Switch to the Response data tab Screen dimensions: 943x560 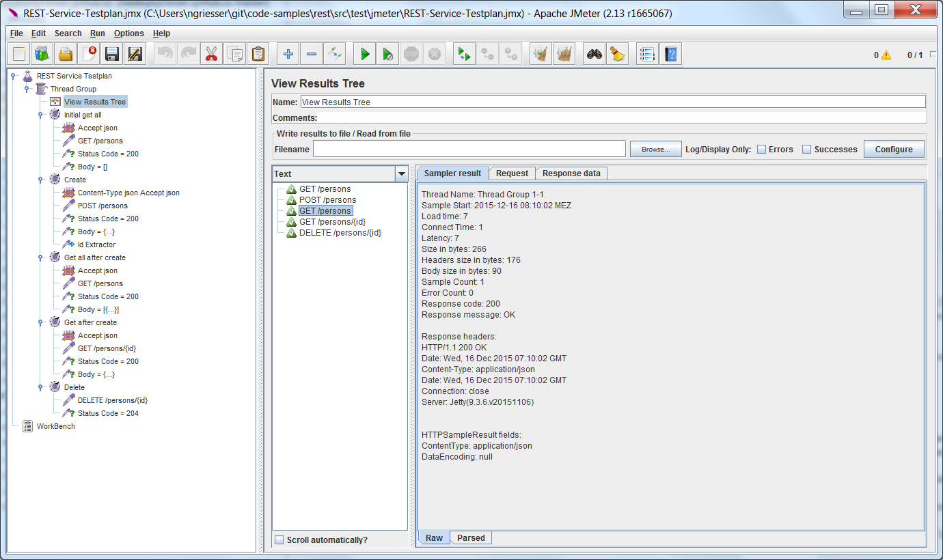pyautogui.click(x=571, y=173)
